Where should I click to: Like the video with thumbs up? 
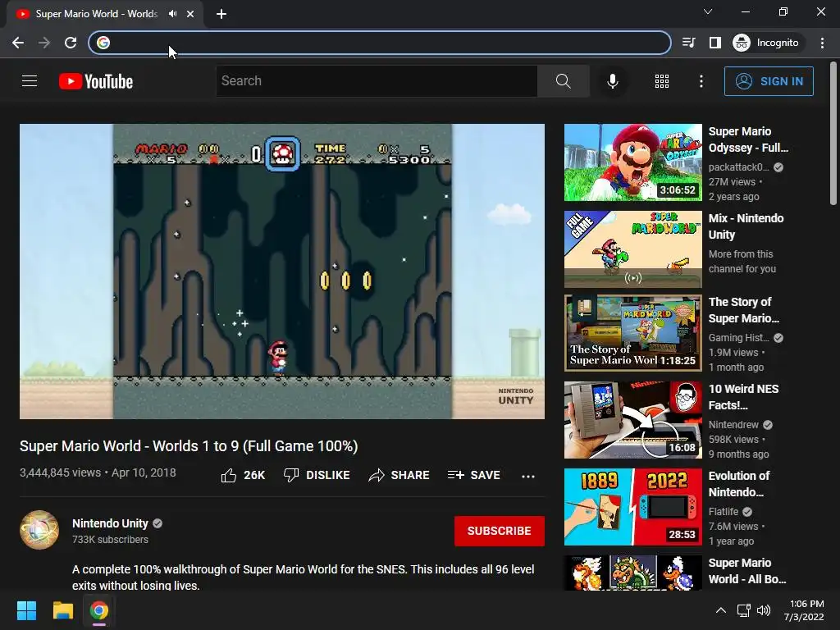click(x=243, y=475)
